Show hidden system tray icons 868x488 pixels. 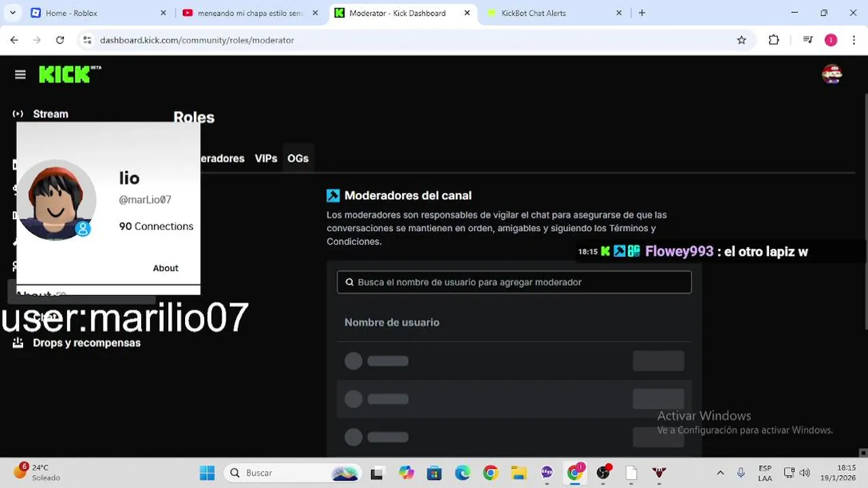tap(720, 473)
